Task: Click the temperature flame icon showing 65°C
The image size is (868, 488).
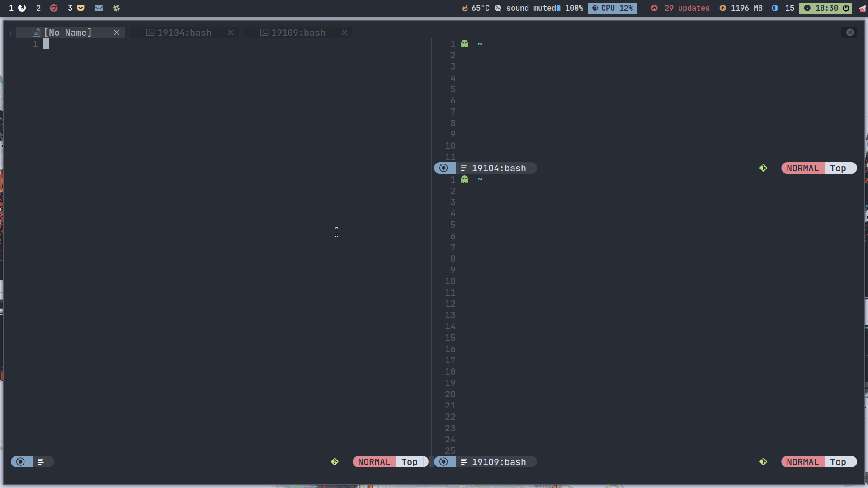Action: tap(466, 8)
